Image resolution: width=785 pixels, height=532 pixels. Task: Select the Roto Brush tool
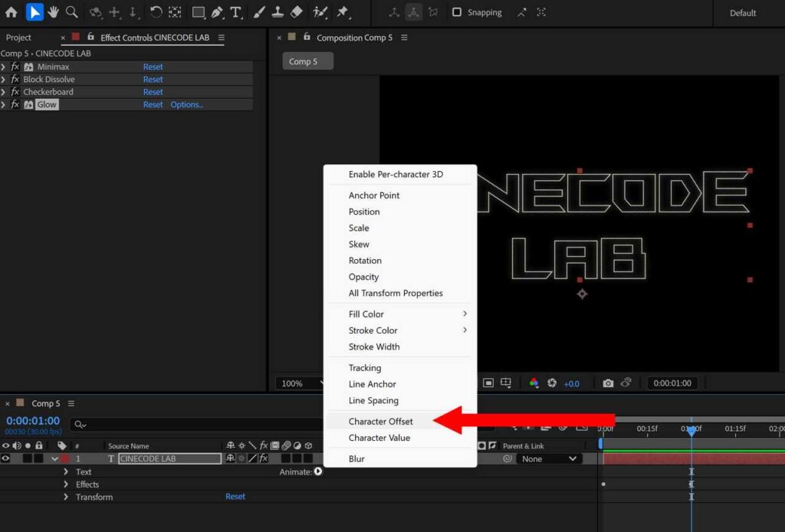click(x=320, y=12)
